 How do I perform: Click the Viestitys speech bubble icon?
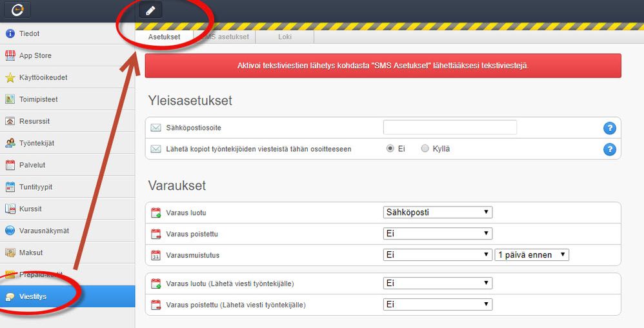pyautogui.click(x=10, y=296)
